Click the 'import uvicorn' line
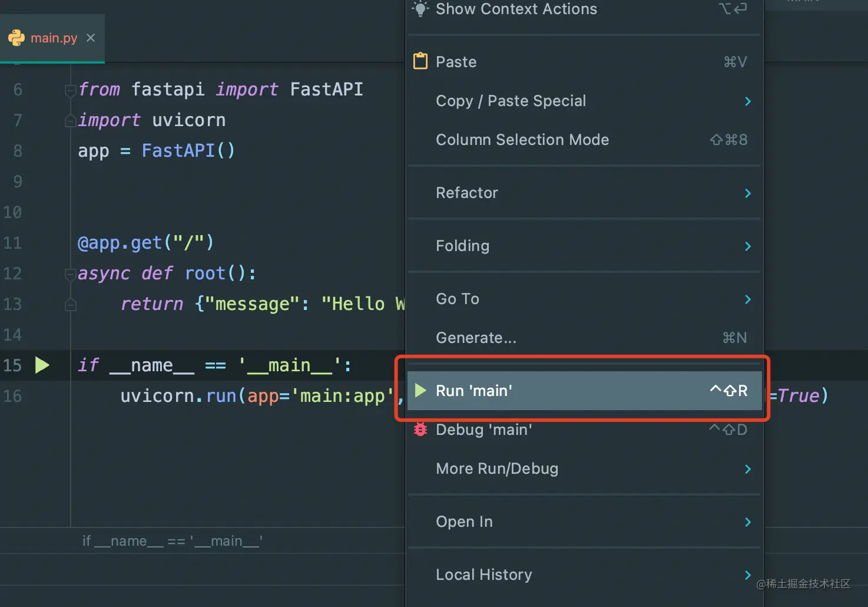Image resolution: width=868 pixels, height=607 pixels. (152, 120)
